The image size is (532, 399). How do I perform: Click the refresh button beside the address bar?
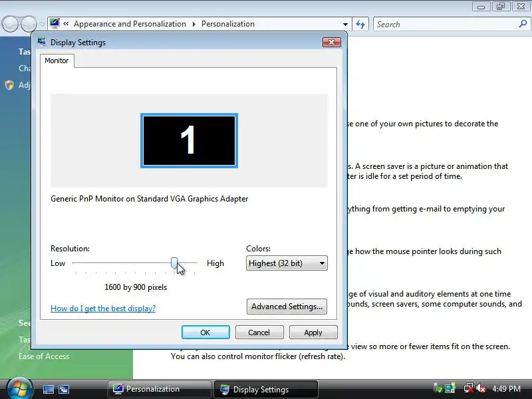pyautogui.click(x=360, y=24)
